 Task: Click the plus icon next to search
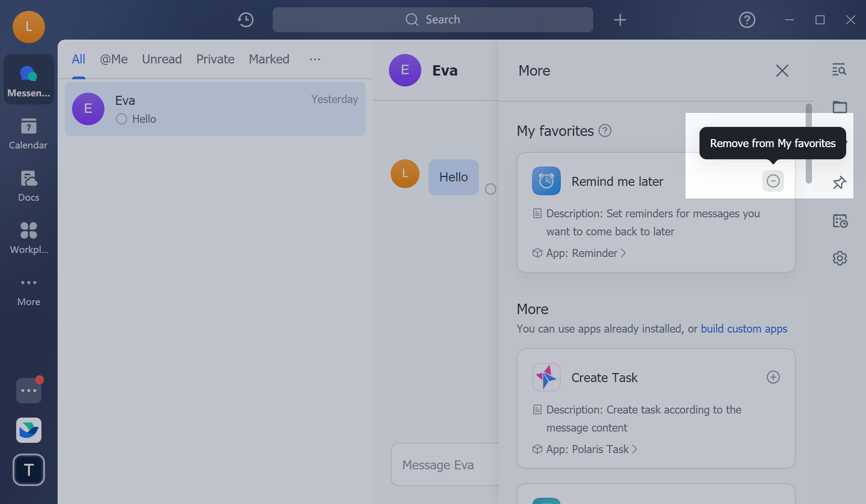[620, 20]
